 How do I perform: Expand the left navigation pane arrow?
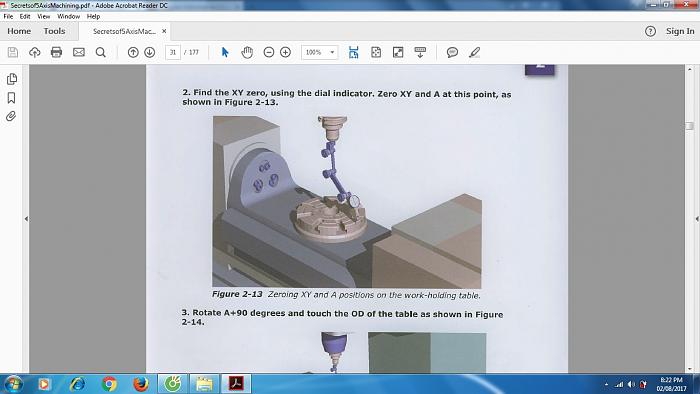coord(26,219)
